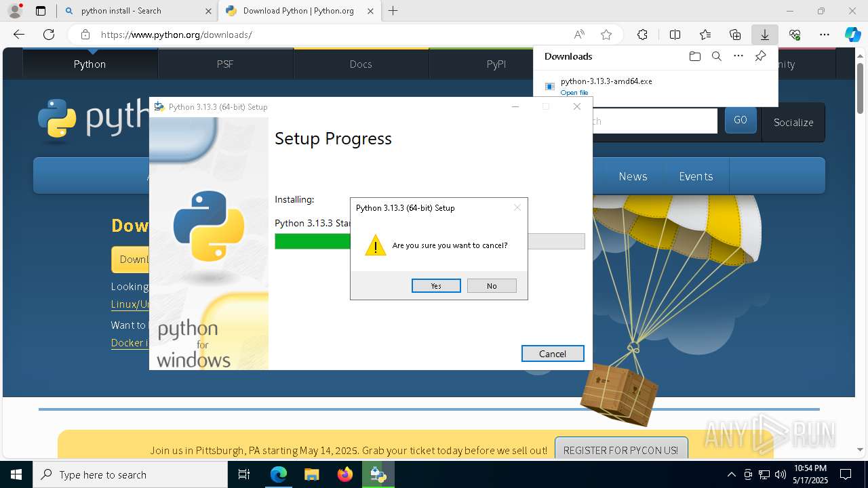The width and height of the screenshot is (868, 488).
Task: Choose No in the cancel confirmation dialog
Action: (492, 286)
